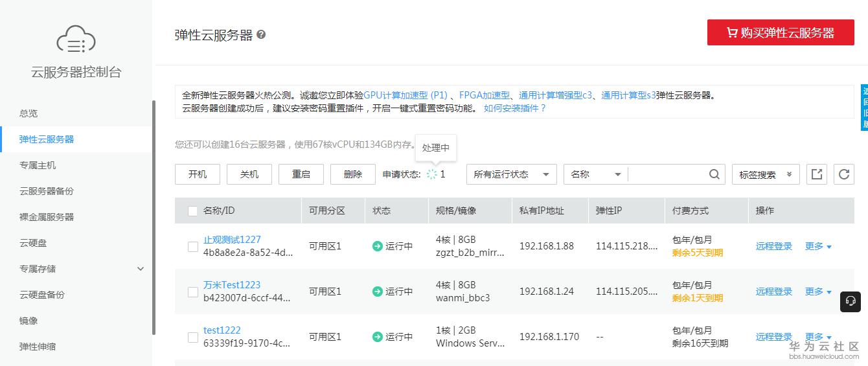This screenshot has height=366, width=868.
Task: Open 裸金属服务器 in the sidebar
Action: point(47,217)
